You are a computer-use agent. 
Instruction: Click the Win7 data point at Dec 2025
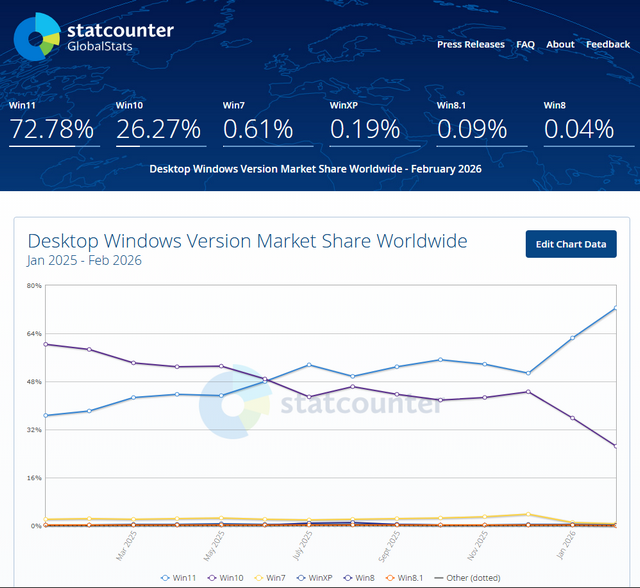528,514
